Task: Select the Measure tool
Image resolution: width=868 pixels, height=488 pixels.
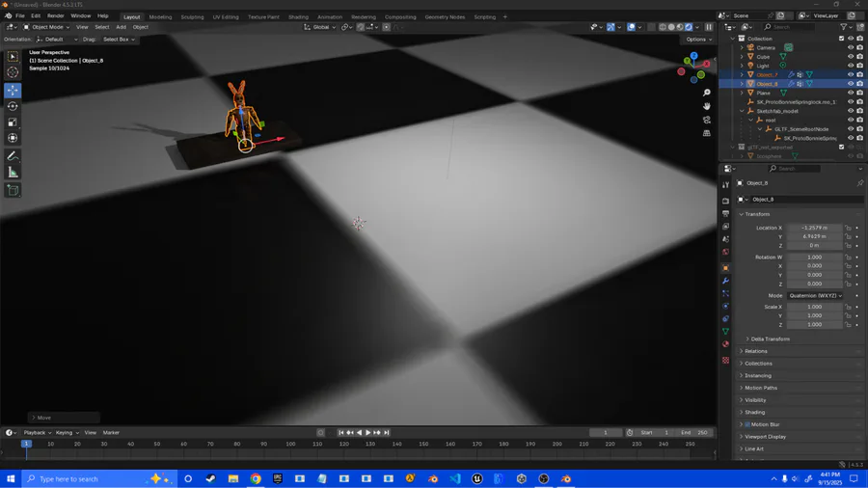Action: (x=13, y=173)
